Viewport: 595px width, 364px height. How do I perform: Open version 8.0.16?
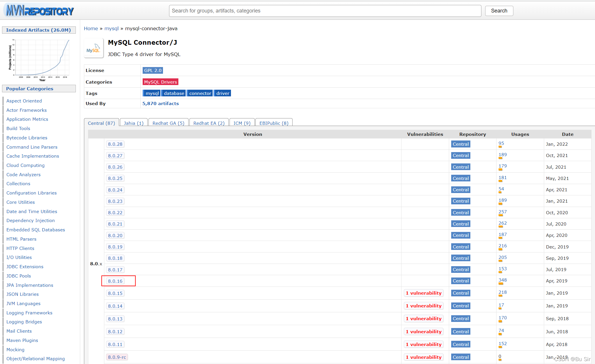115,281
